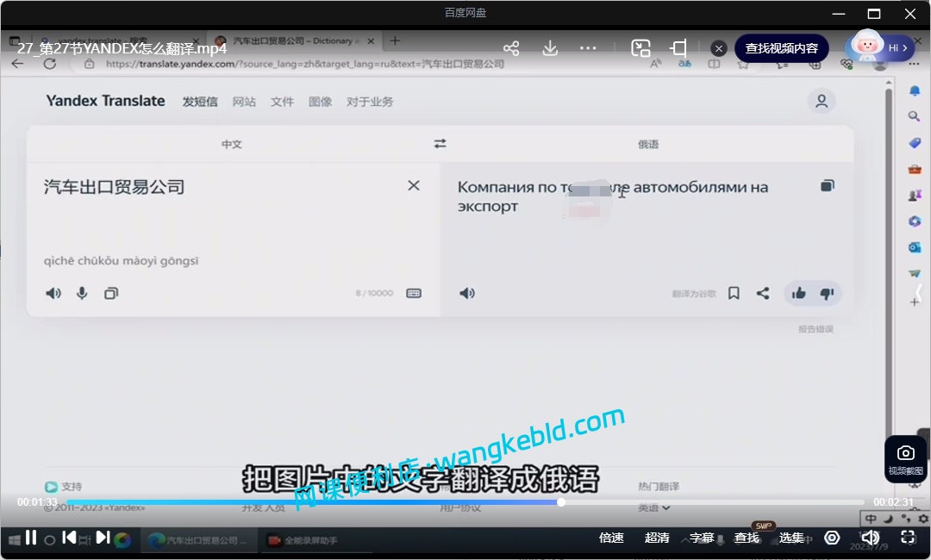Screen dimensions: 931x560
Task: Open the 超清 video quality menu
Action: (657, 538)
